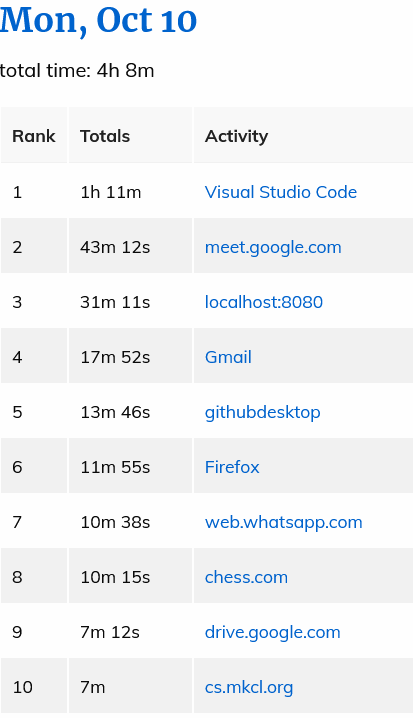
Task: Click the Activity column header
Action: tap(304, 136)
